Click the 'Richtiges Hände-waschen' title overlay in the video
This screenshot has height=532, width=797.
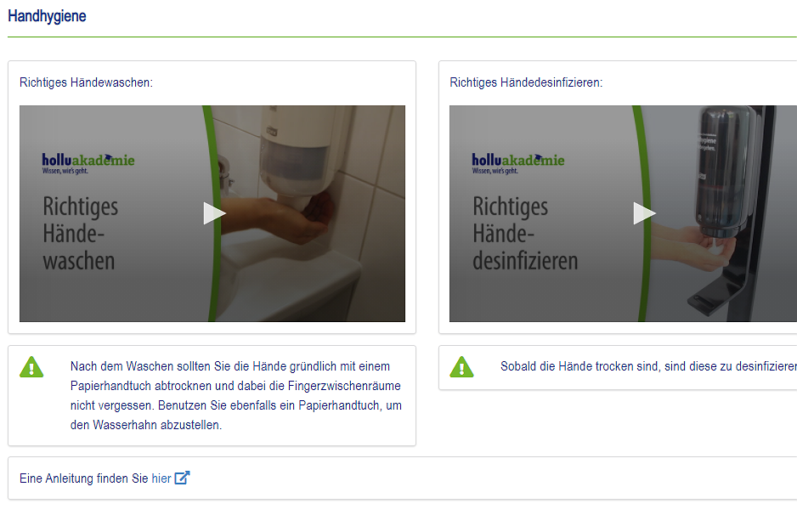(80, 233)
